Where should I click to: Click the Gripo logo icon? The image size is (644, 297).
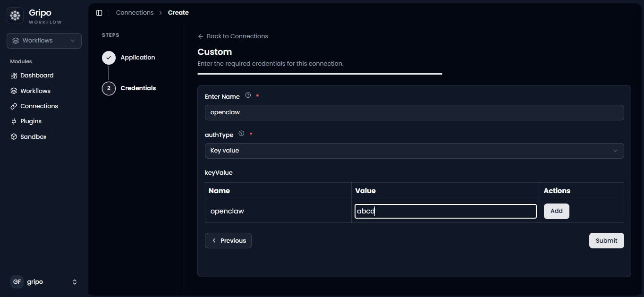pos(15,16)
